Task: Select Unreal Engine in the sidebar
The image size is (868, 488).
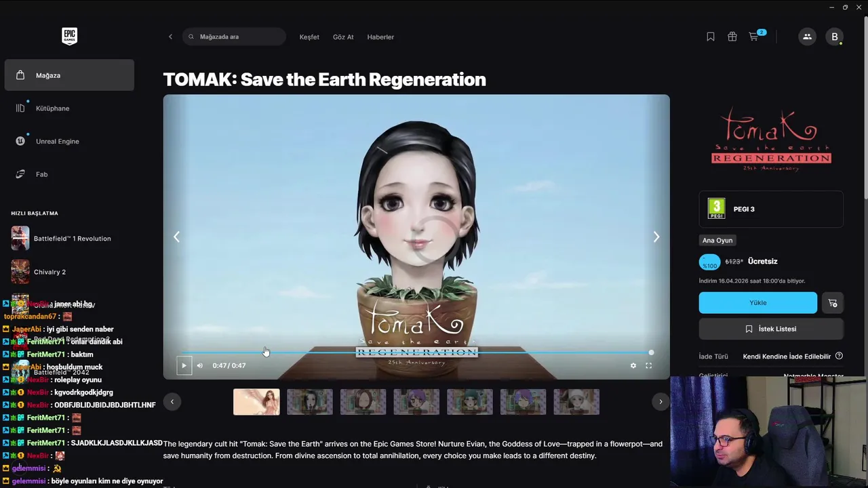Action: click(69, 141)
